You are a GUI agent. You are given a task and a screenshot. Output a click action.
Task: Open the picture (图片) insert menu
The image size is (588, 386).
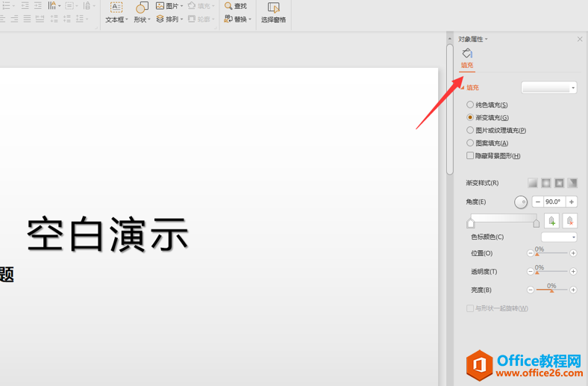tap(169, 6)
